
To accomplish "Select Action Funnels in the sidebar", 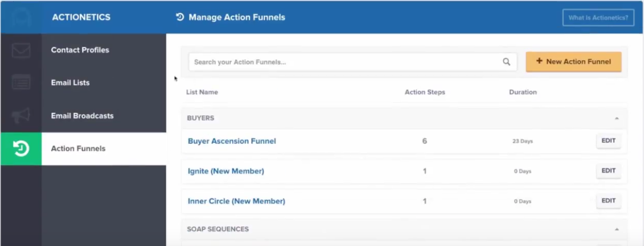I will pos(78,149).
